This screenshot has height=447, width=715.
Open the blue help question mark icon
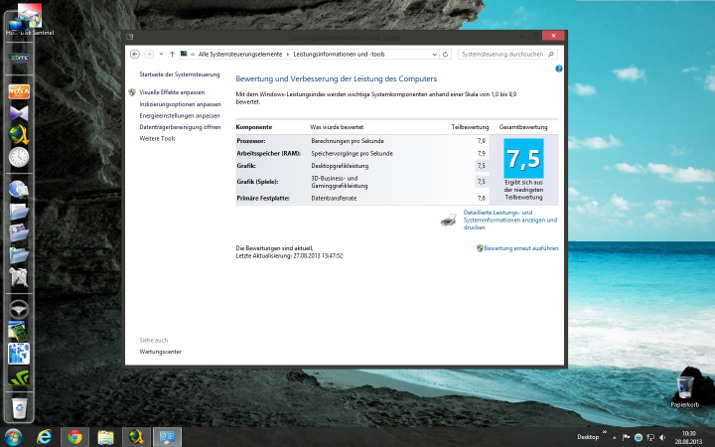559,68
